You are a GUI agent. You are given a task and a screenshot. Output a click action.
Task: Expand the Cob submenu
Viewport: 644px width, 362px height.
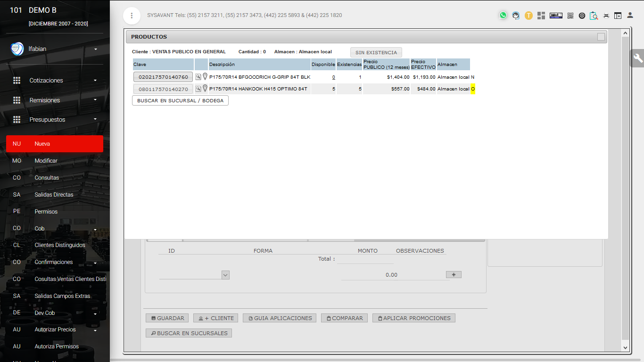95,230
